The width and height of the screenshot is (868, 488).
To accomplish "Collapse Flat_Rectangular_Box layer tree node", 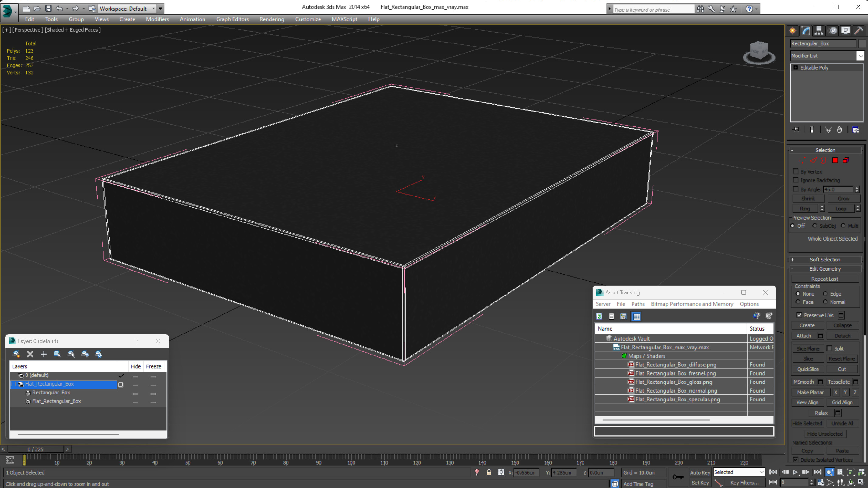I will pos(13,384).
